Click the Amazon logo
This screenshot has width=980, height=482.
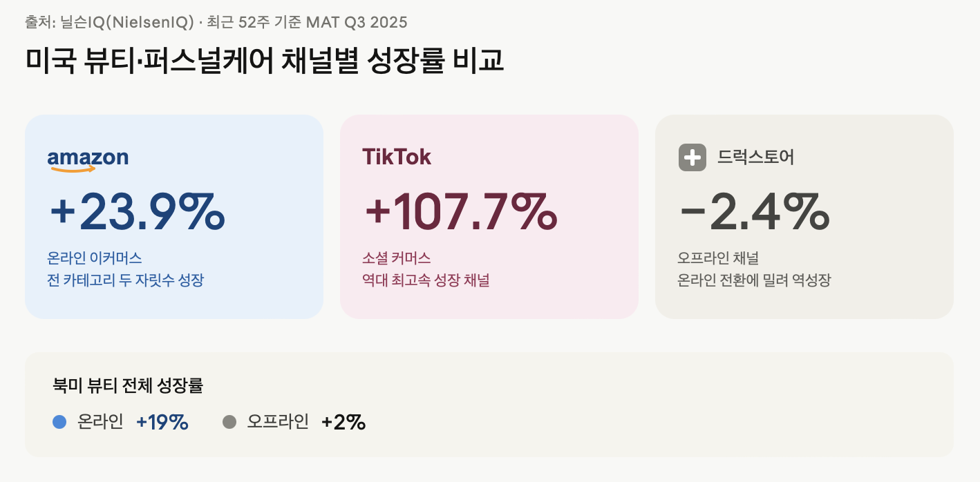click(88, 160)
